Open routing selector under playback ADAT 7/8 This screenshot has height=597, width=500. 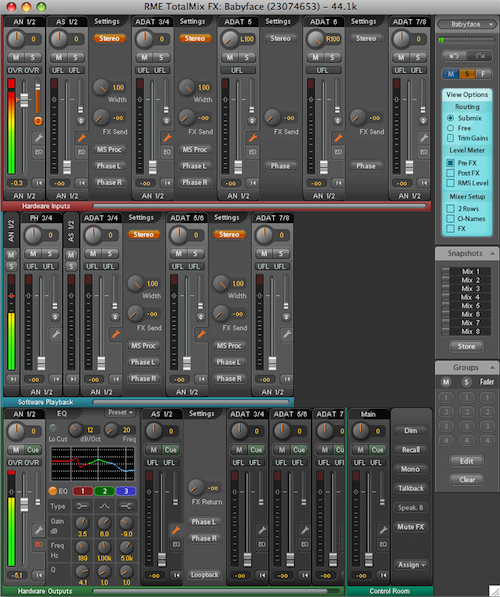pyautogui.click(x=272, y=392)
